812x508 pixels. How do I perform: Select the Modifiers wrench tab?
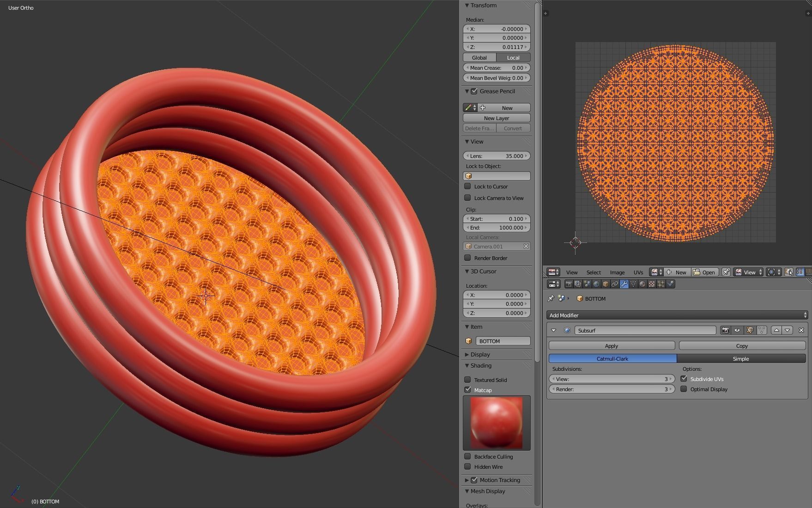pos(624,284)
